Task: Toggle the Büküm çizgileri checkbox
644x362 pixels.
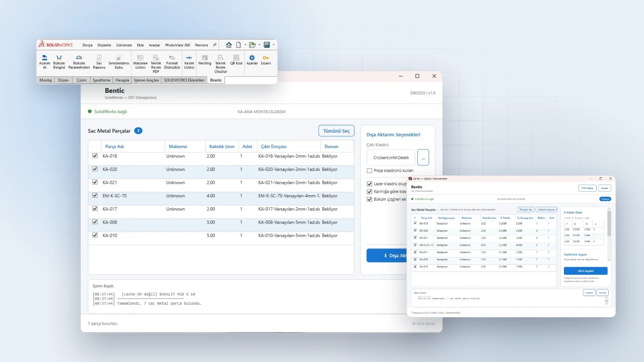Action: (x=369, y=199)
